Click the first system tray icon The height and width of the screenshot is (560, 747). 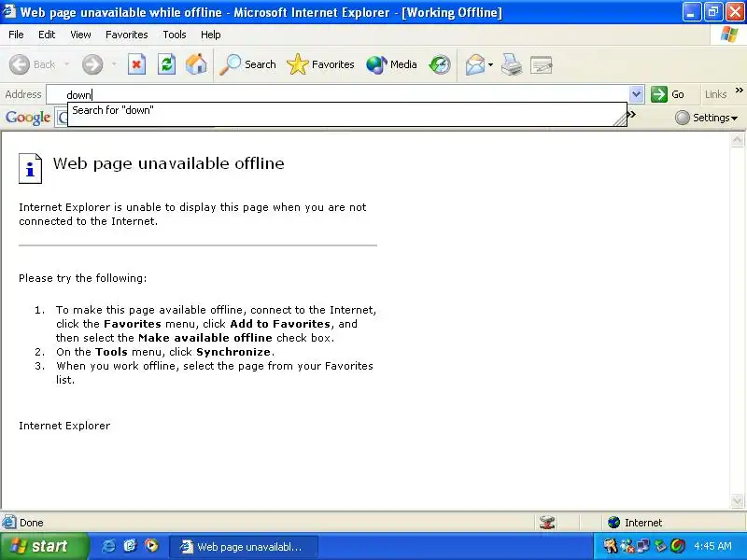[x=611, y=546]
